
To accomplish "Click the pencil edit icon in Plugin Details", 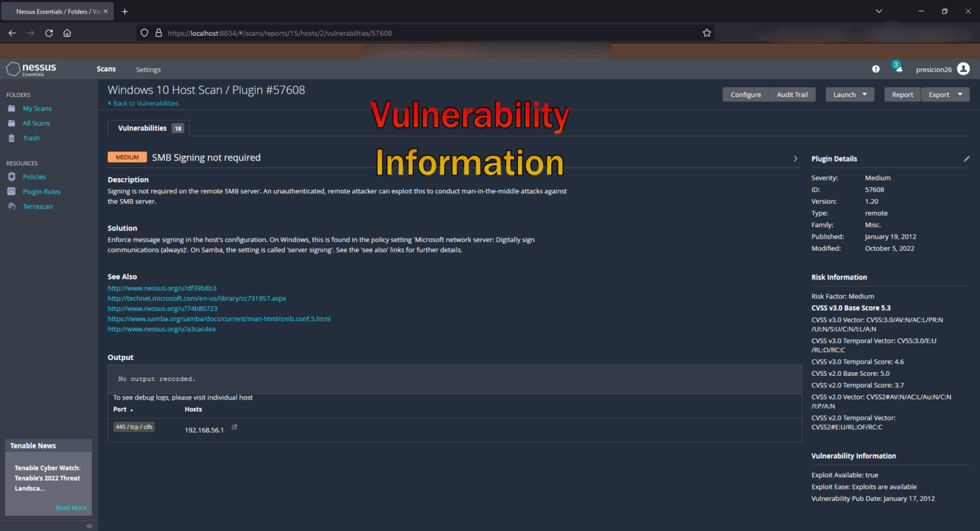I will pos(966,159).
